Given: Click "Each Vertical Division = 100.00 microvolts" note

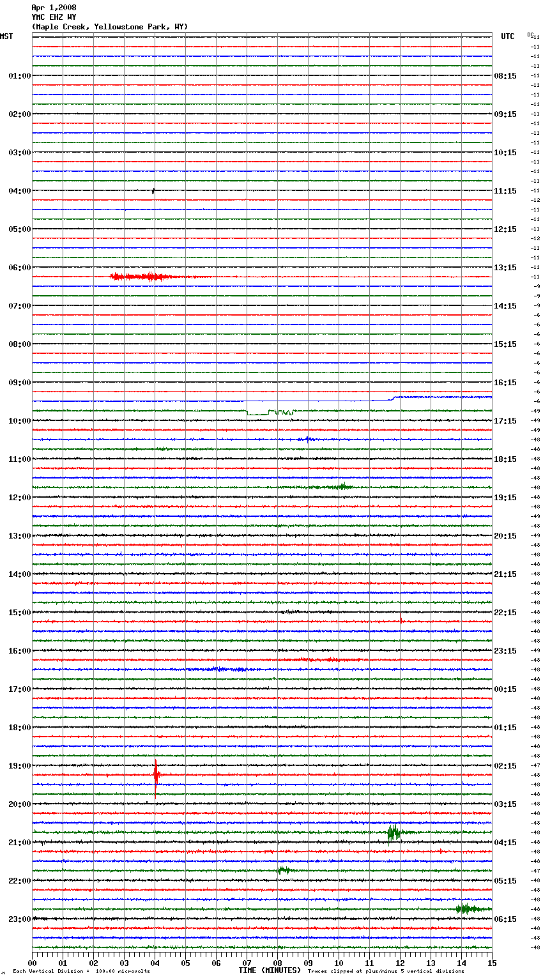Looking at the screenshot, I should pyautogui.click(x=81, y=972).
